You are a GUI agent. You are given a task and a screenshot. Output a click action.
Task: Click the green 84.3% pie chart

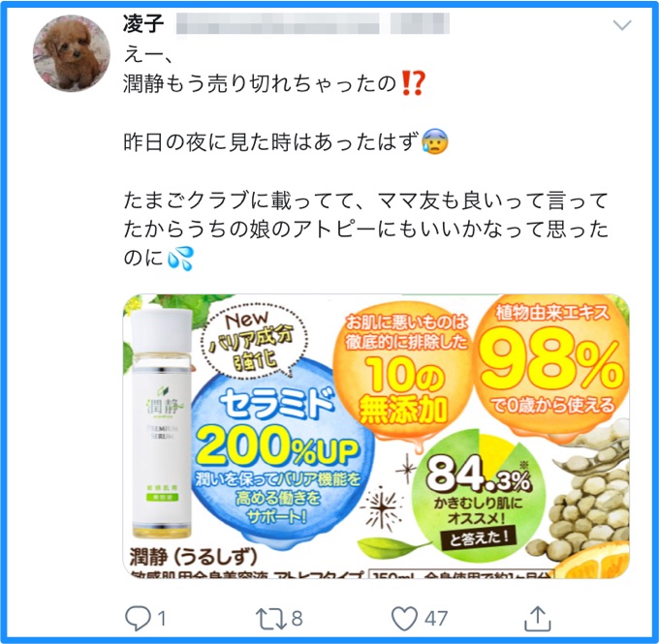click(x=479, y=494)
